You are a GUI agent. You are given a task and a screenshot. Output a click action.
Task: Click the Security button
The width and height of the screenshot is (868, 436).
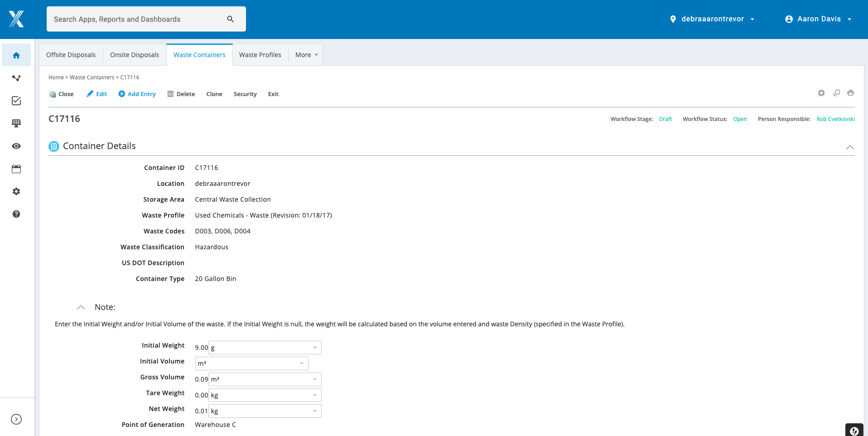pyautogui.click(x=245, y=94)
